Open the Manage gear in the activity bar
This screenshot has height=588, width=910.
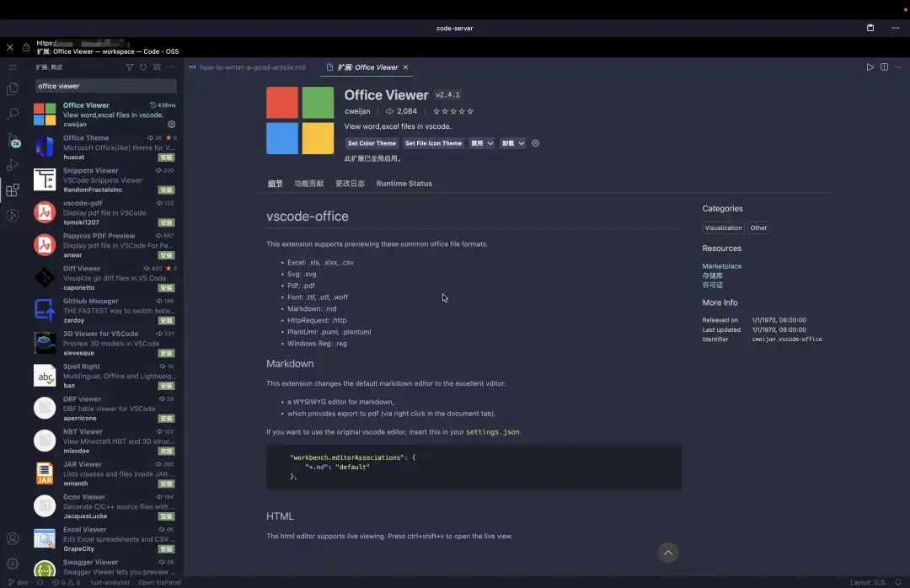point(12,563)
